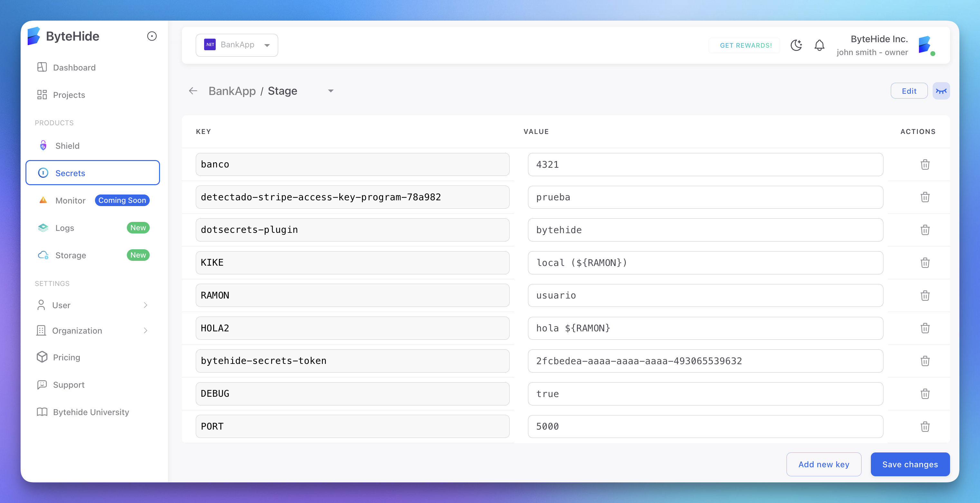This screenshot has height=503, width=980.
Task: Delete the DEBUG secret row
Action: pyautogui.click(x=925, y=394)
